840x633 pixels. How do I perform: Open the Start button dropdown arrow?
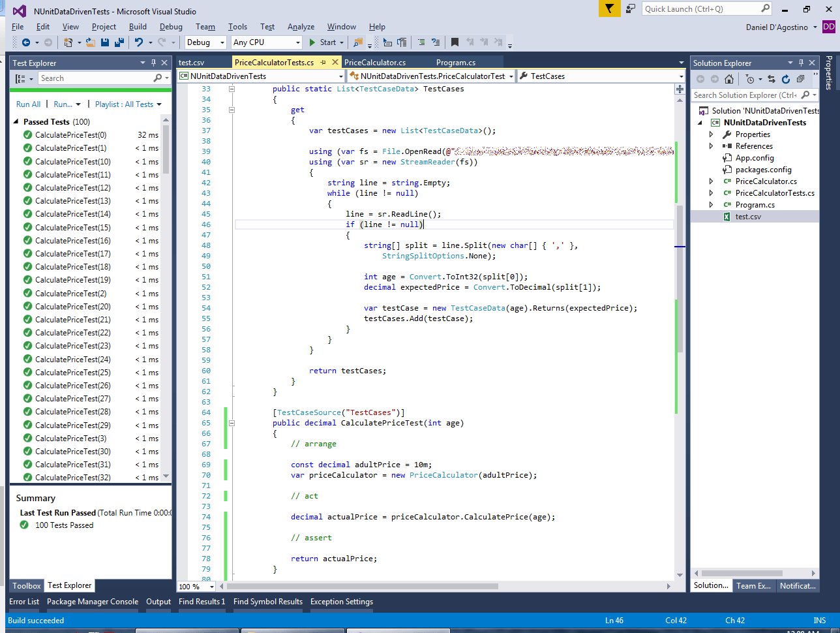(342, 42)
